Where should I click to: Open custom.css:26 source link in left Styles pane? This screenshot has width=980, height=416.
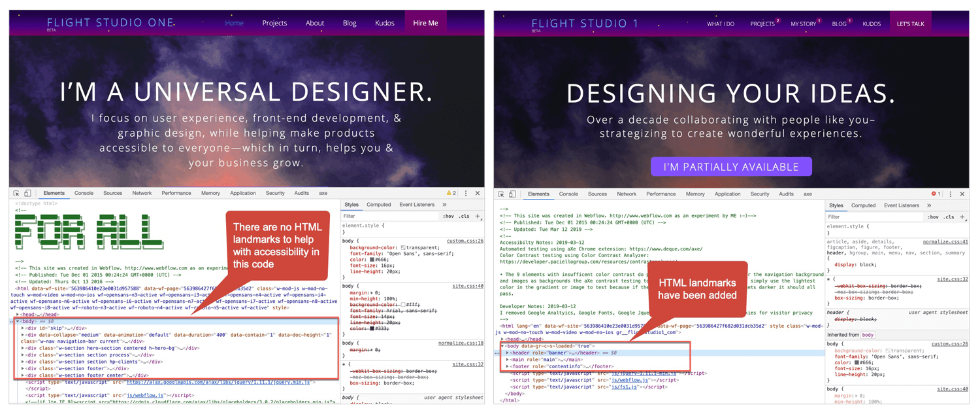(x=465, y=241)
